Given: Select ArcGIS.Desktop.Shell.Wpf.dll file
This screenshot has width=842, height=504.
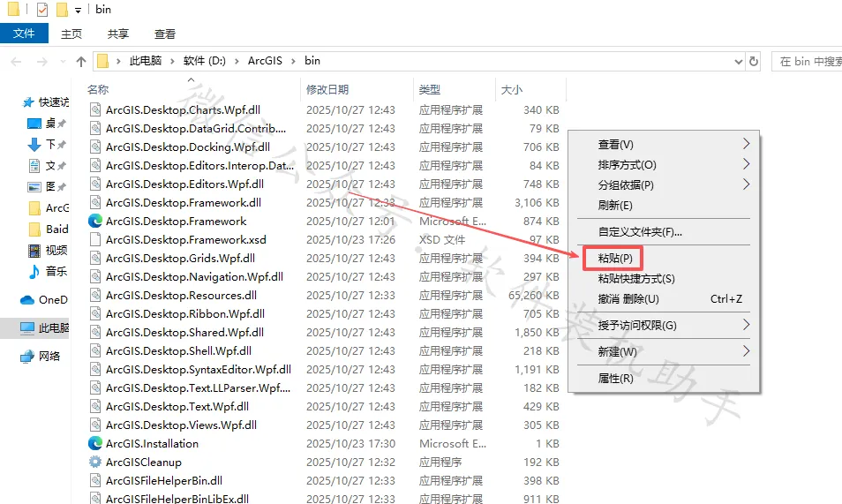Looking at the screenshot, I should point(179,351).
